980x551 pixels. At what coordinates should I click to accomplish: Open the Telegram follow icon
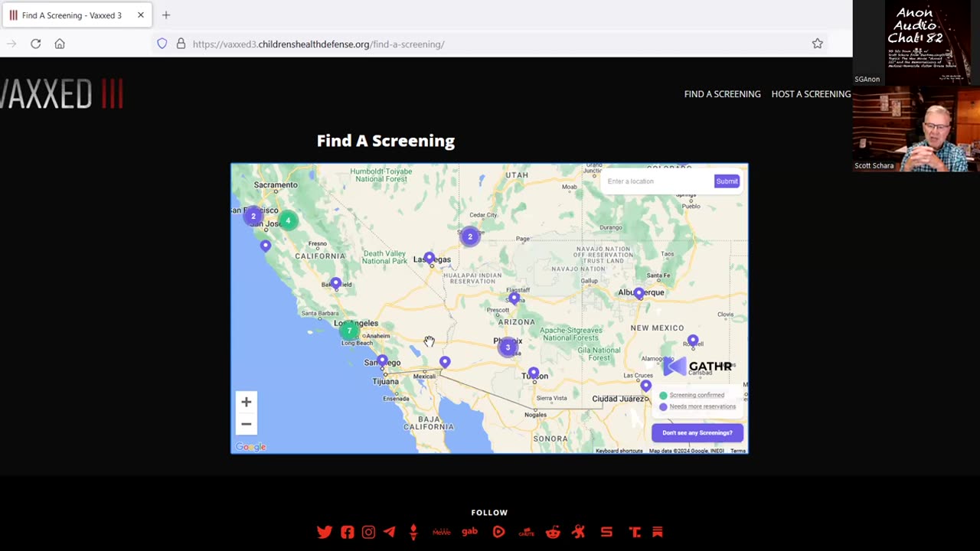390,532
